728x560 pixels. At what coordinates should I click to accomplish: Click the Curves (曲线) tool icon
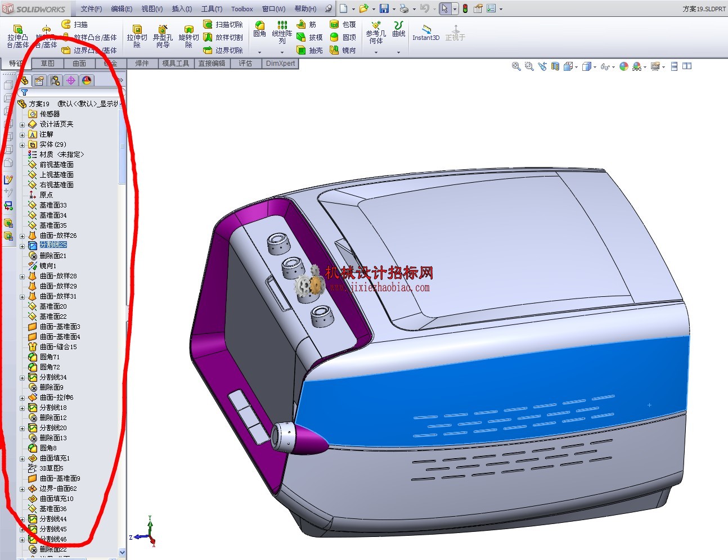tap(398, 25)
